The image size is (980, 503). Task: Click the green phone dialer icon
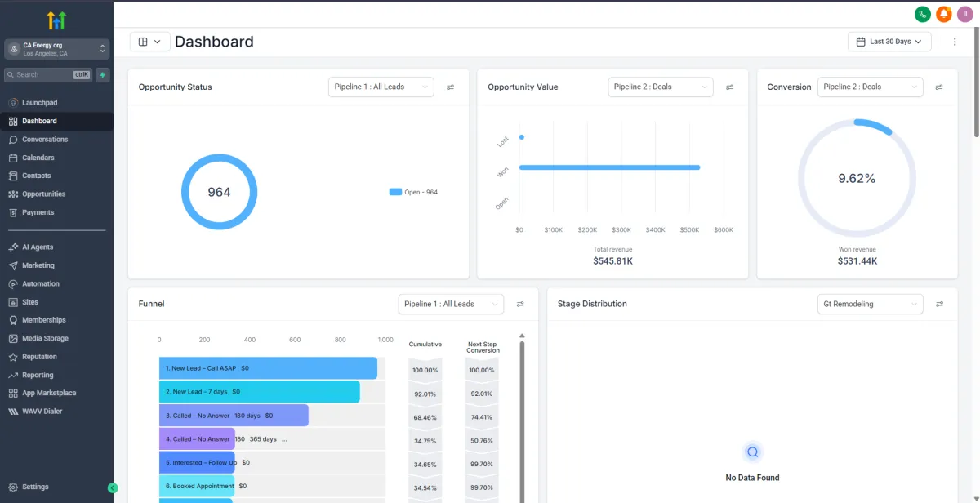923,14
